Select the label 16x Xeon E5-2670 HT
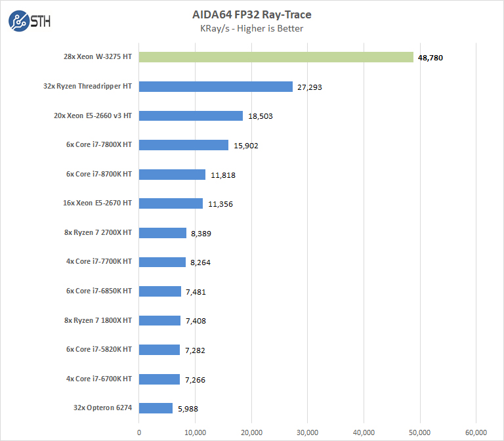The width and height of the screenshot is (504, 441). (x=97, y=203)
